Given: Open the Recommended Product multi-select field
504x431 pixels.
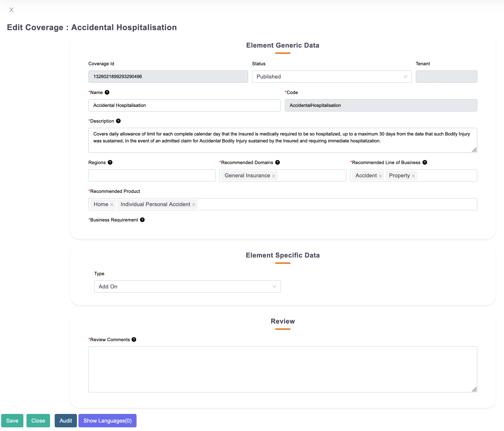Looking at the screenshot, I should pos(283,204).
